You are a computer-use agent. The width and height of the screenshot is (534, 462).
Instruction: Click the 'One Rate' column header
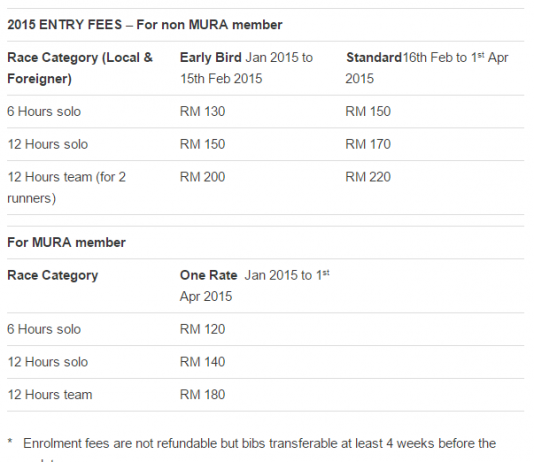coord(254,286)
